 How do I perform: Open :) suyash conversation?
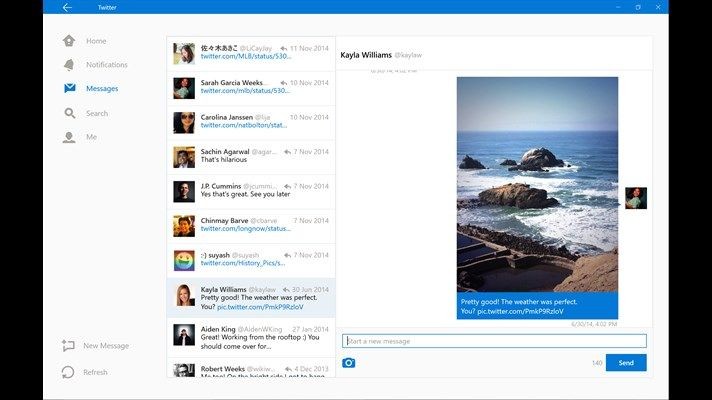(x=251, y=261)
